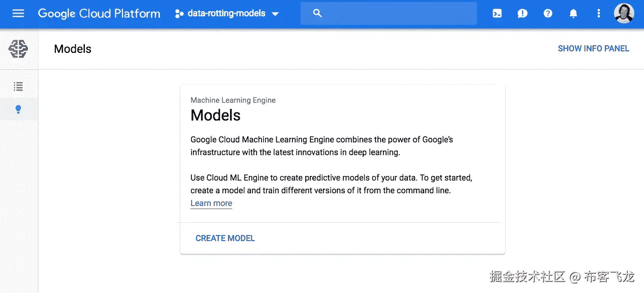Go to Jobs list icon in sidebar
This screenshot has width=644, height=293.
pyautogui.click(x=18, y=86)
